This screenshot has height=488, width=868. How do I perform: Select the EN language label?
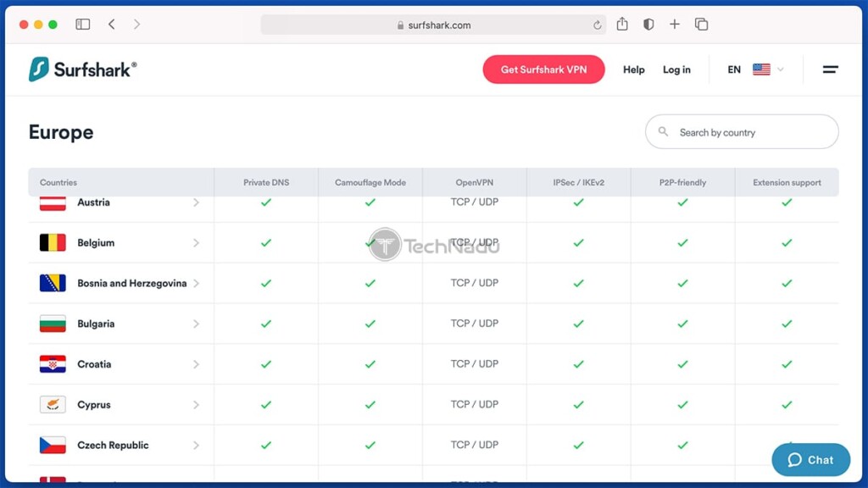(x=734, y=69)
